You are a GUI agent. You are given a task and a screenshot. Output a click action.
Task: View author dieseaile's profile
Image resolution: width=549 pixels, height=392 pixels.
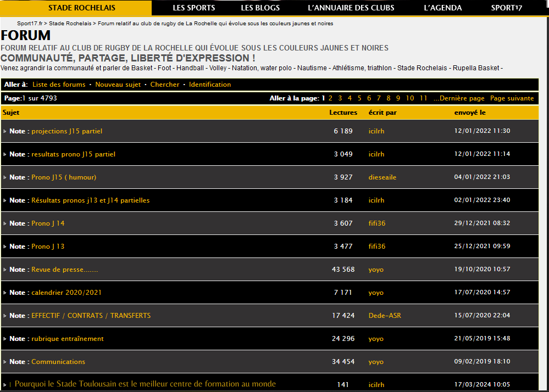tap(382, 177)
